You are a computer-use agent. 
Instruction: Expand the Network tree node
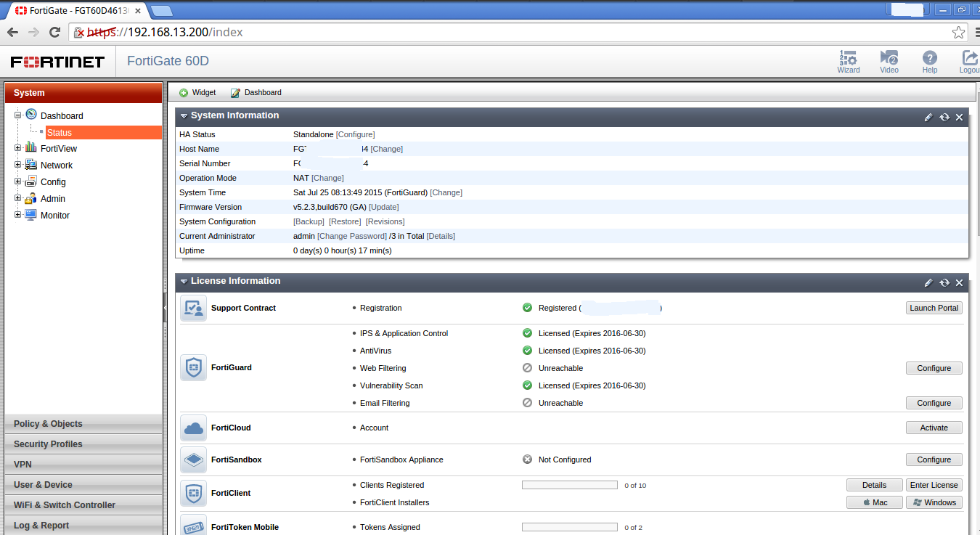click(x=18, y=165)
